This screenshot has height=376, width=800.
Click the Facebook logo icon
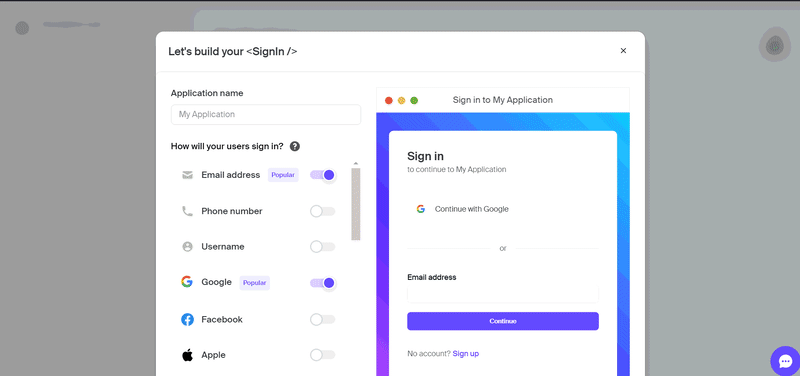pyautogui.click(x=187, y=319)
